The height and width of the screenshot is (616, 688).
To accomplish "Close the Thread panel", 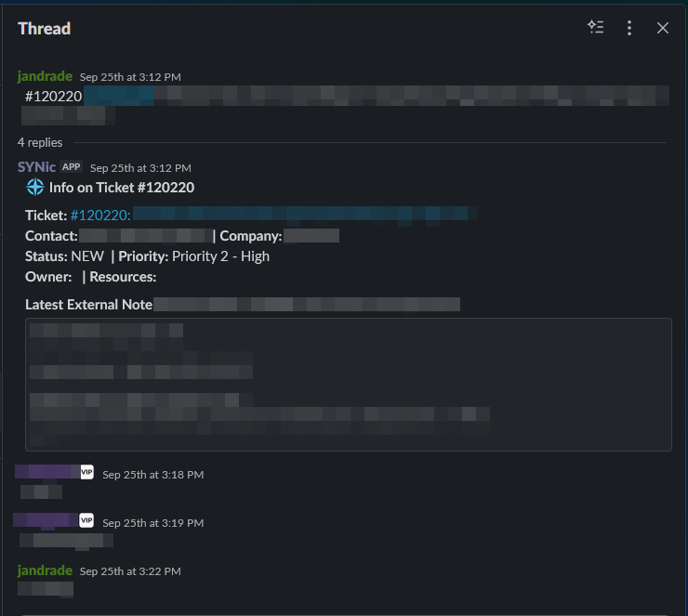I will (x=663, y=28).
